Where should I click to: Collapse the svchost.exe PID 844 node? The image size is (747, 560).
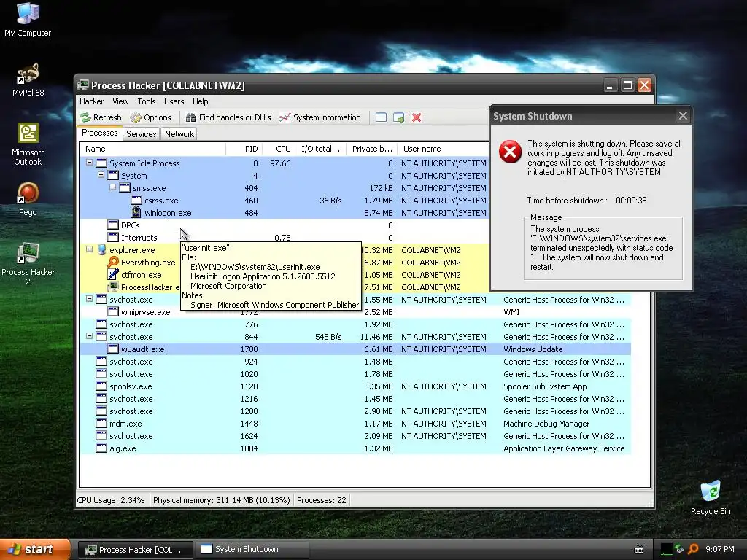(89, 335)
